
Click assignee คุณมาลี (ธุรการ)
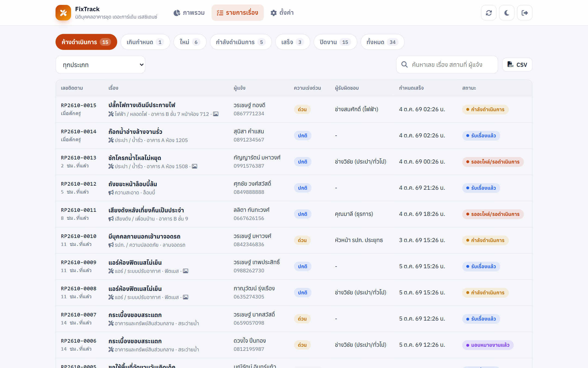354,214
